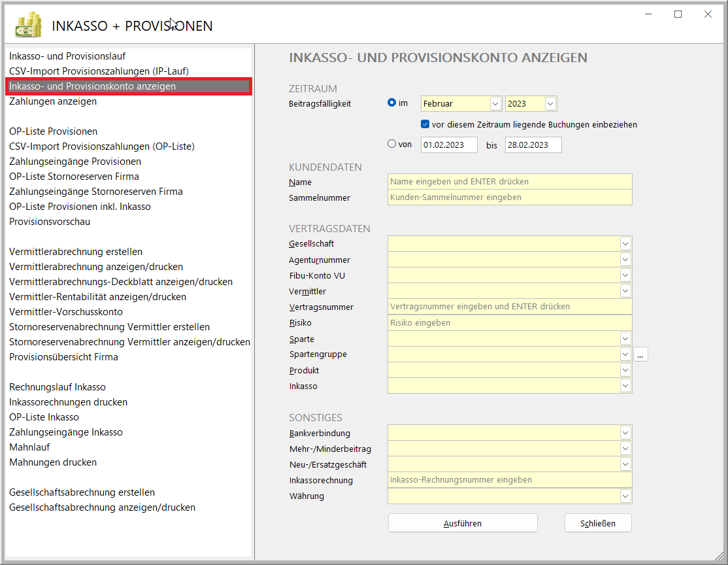This screenshot has height=565, width=728.
Task: Open 'Vermittlerabrechnung erstellen' menu entry
Action: tap(76, 252)
